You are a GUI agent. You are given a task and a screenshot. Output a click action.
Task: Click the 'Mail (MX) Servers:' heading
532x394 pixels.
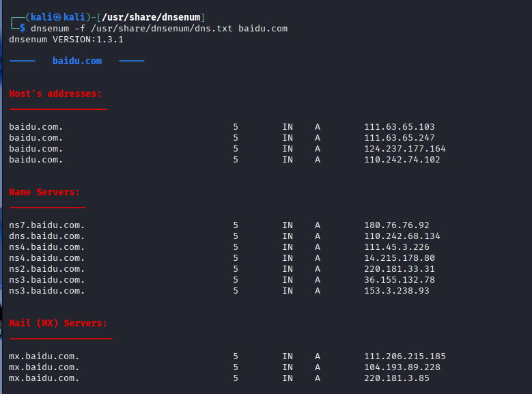click(x=58, y=324)
